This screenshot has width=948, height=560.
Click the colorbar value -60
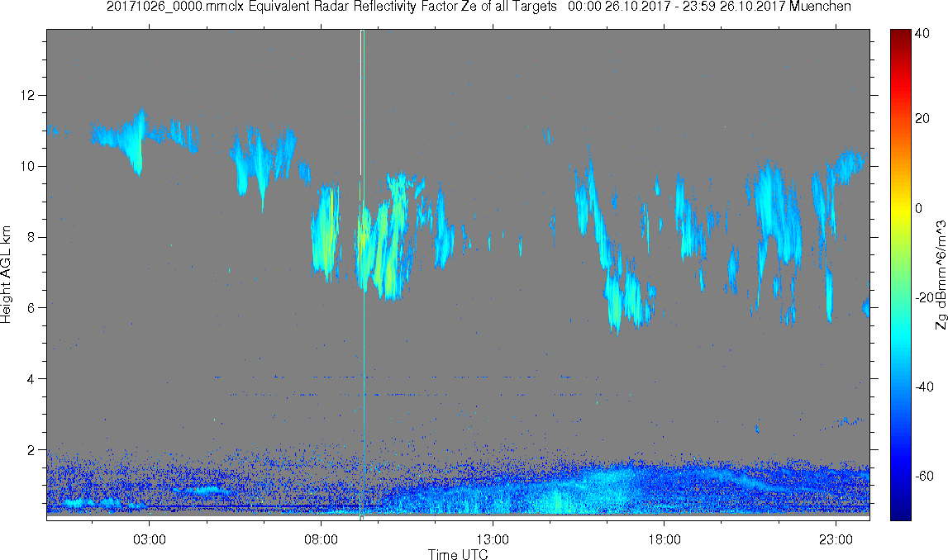[x=924, y=476]
